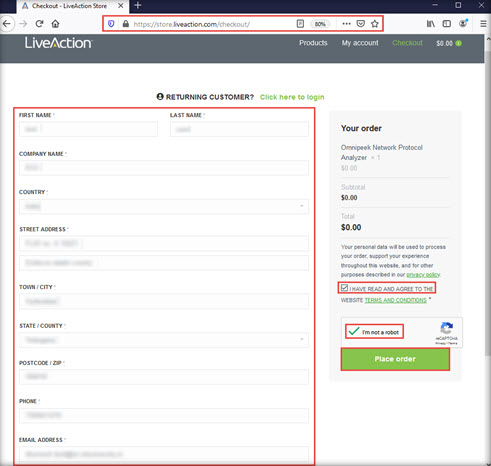
Task: Expand the State / County dropdown
Action: click(164, 340)
